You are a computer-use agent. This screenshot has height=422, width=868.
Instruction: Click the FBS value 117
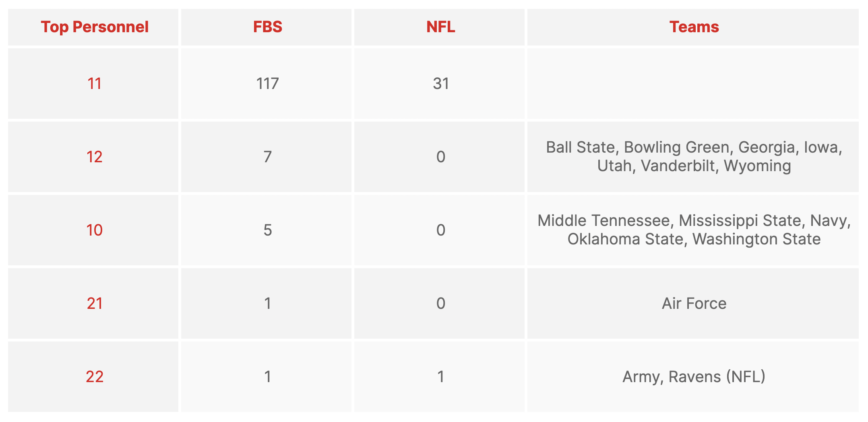(268, 84)
